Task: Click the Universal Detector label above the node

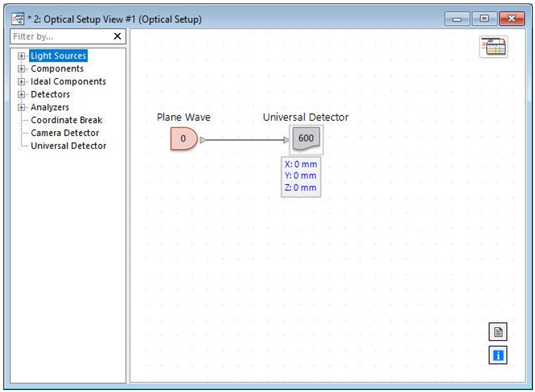Action: point(306,117)
